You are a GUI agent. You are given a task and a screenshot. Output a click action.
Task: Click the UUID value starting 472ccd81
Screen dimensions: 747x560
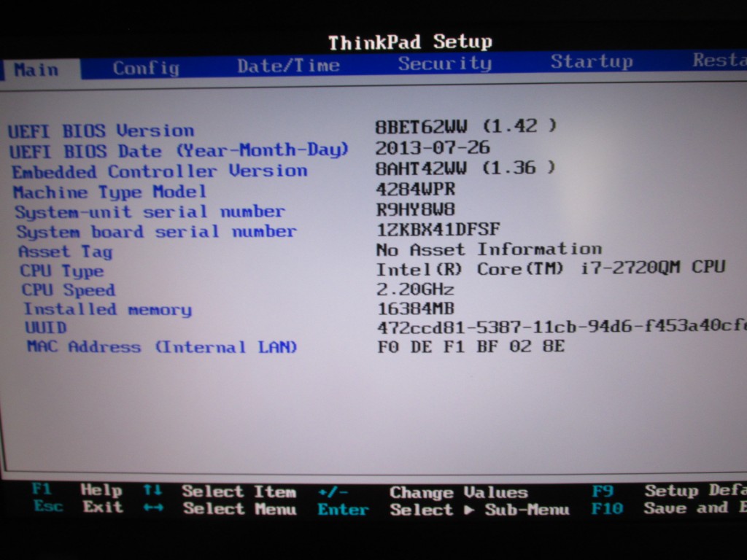click(x=562, y=326)
